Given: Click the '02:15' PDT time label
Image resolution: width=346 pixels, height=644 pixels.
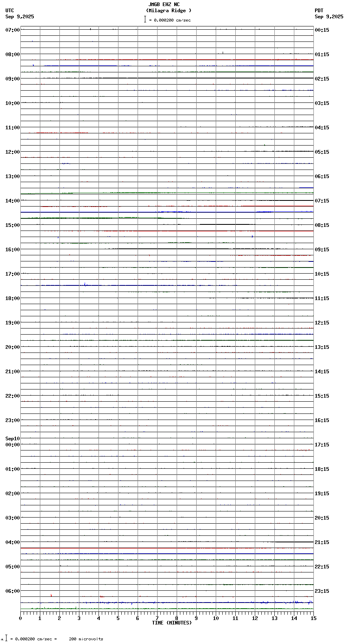Looking at the screenshot, I should coord(322,79).
